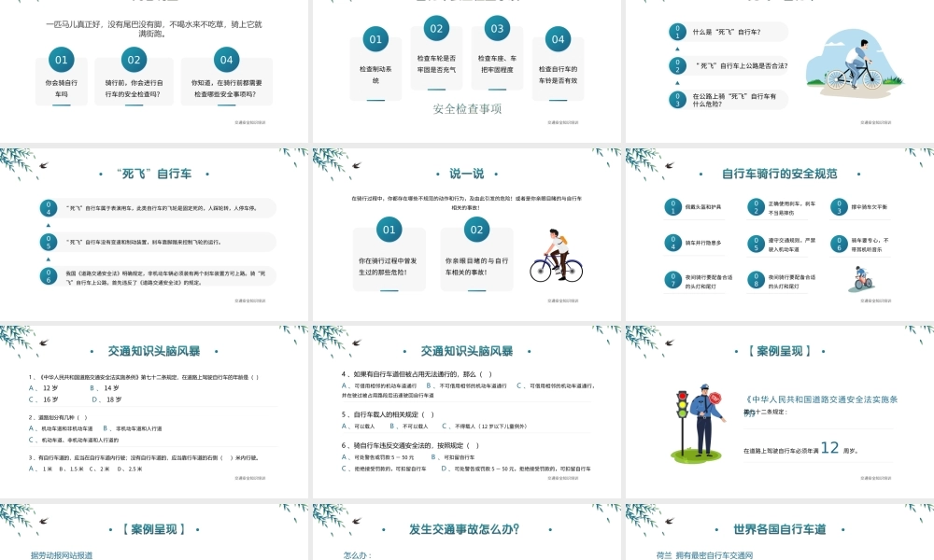Select answer option C、16岁

click(x=43, y=399)
